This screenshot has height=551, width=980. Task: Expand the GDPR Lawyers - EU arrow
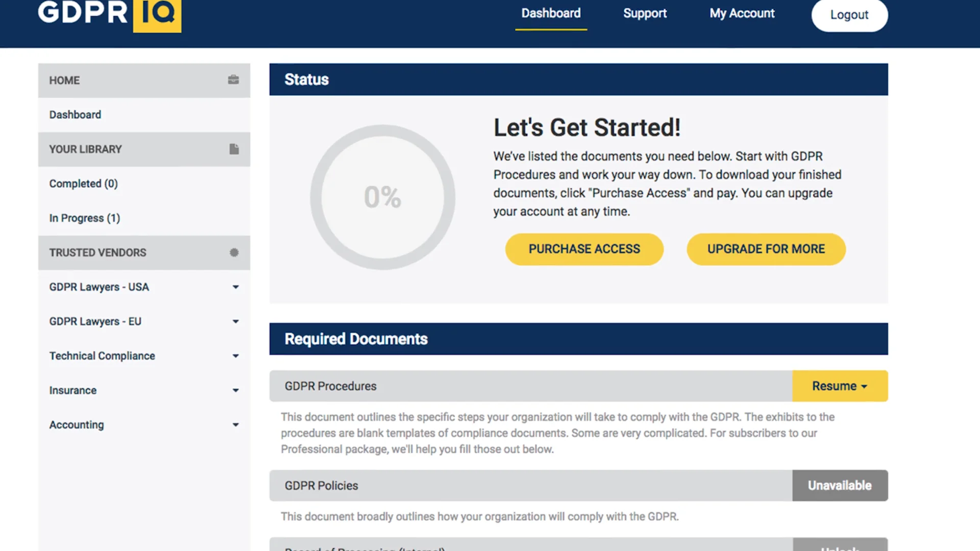tap(235, 321)
